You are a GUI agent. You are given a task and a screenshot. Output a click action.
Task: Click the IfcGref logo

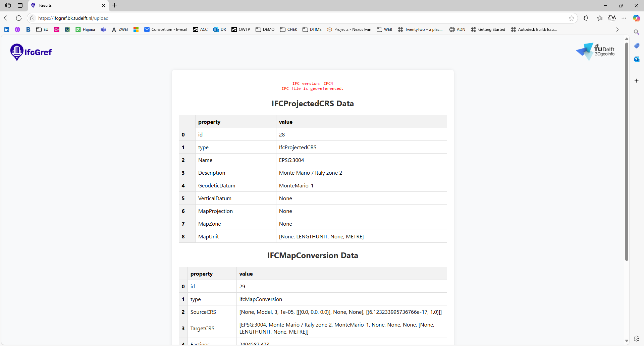(x=31, y=52)
